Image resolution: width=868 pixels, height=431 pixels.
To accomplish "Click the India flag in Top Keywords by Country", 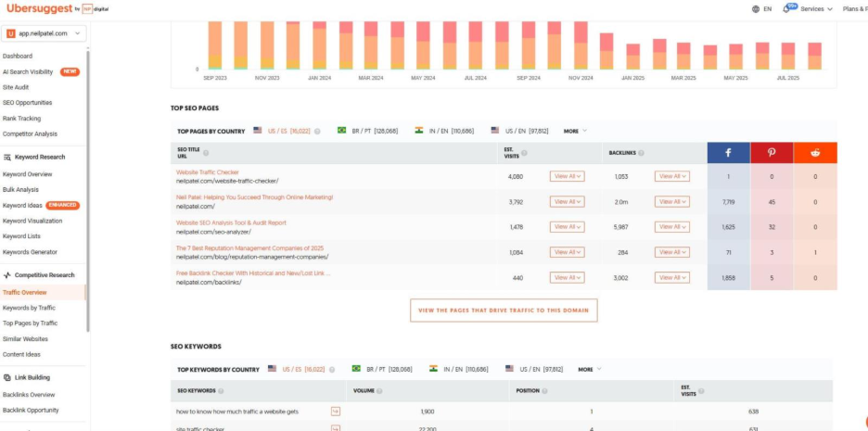I will [433, 369].
